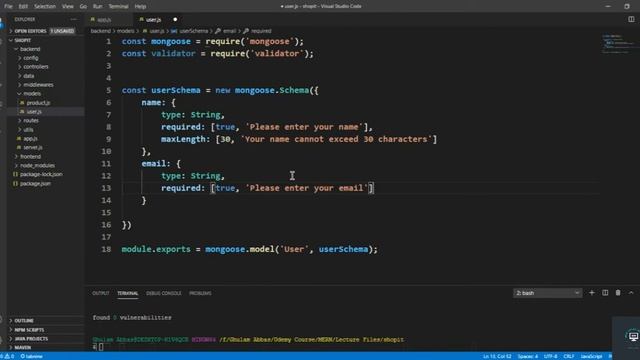The width and height of the screenshot is (640, 360).
Task: Split the terminal pane
Action: coord(605,293)
